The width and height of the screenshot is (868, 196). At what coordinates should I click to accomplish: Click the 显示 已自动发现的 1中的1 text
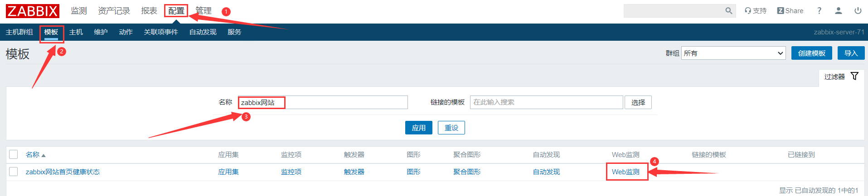coord(819,190)
